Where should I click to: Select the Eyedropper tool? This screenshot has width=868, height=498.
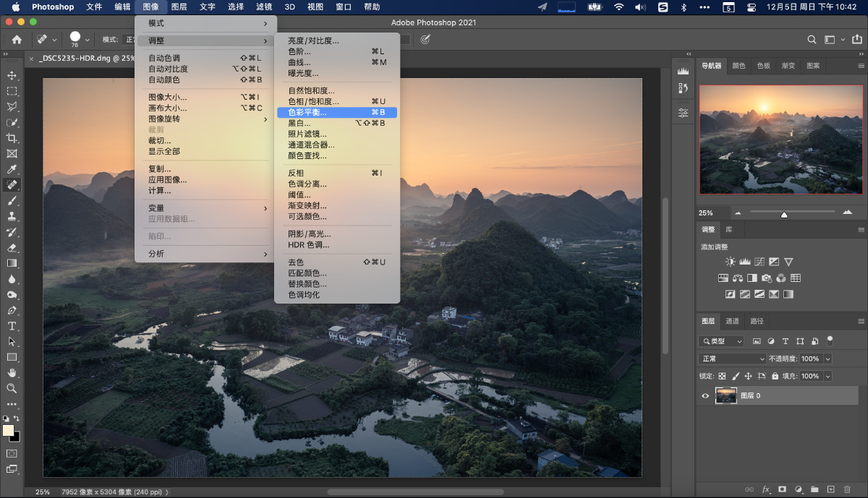tap(12, 169)
